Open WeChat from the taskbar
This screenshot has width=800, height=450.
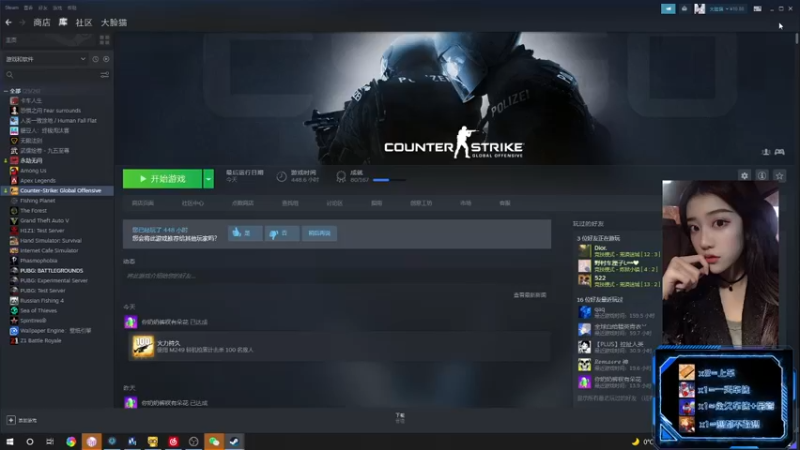pos(214,441)
